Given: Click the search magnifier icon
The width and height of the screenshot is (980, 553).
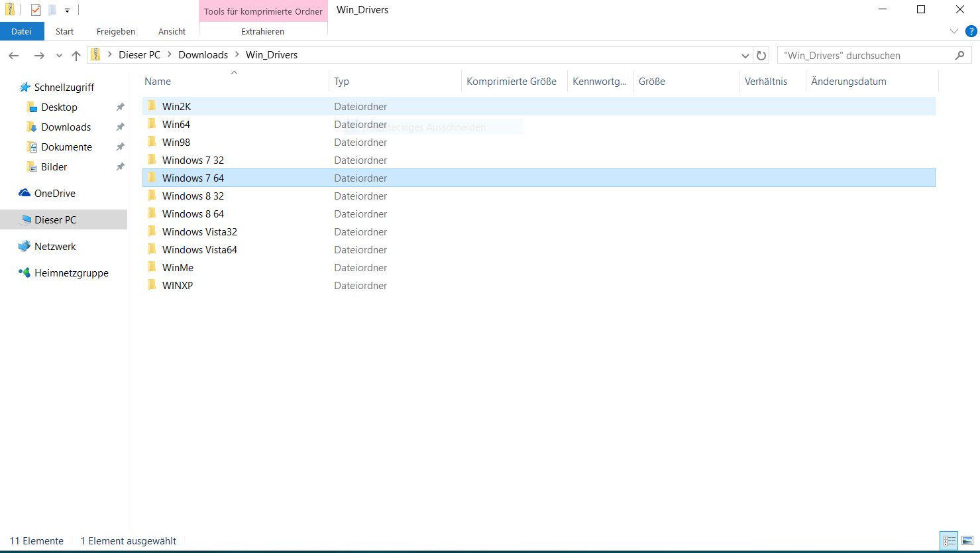Looking at the screenshot, I should tap(959, 56).
